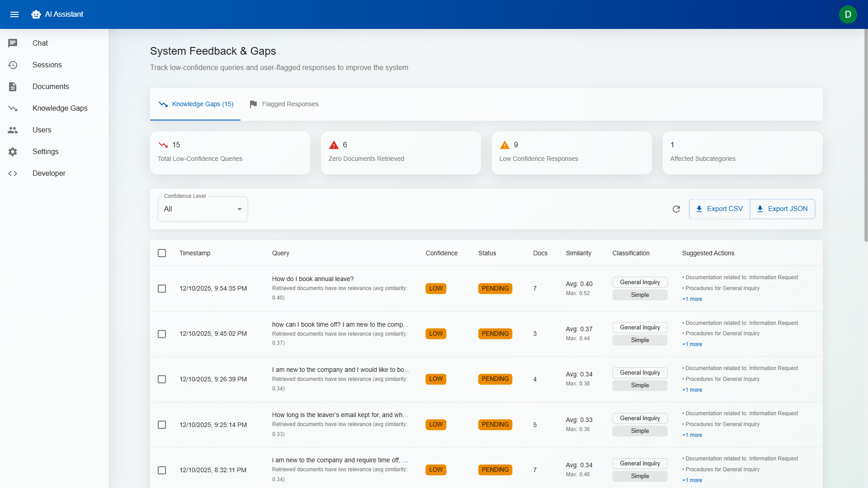Expand '+1 more' for 9:25:14 PM row
The image size is (868, 488).
point(692,435)
